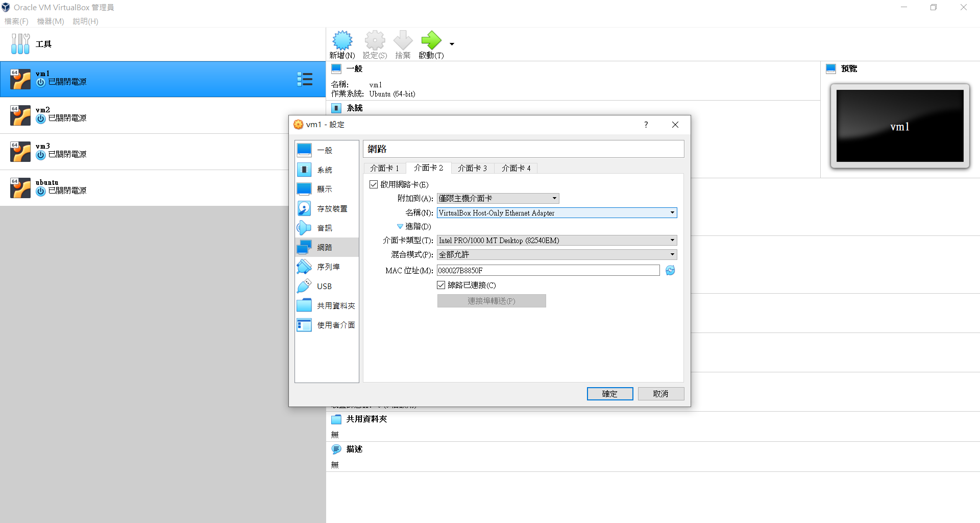The height and width of the screenshot is (523, 980).
Task: Click the 共用資料夾 section header in details
Action: pyautogui.click(x=366, y=419)
